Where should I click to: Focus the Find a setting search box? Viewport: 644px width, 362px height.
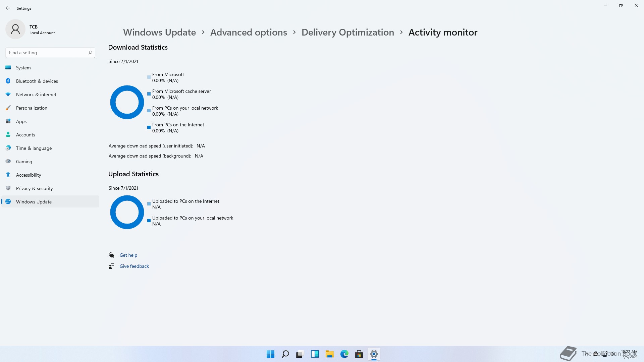[50, 53]
